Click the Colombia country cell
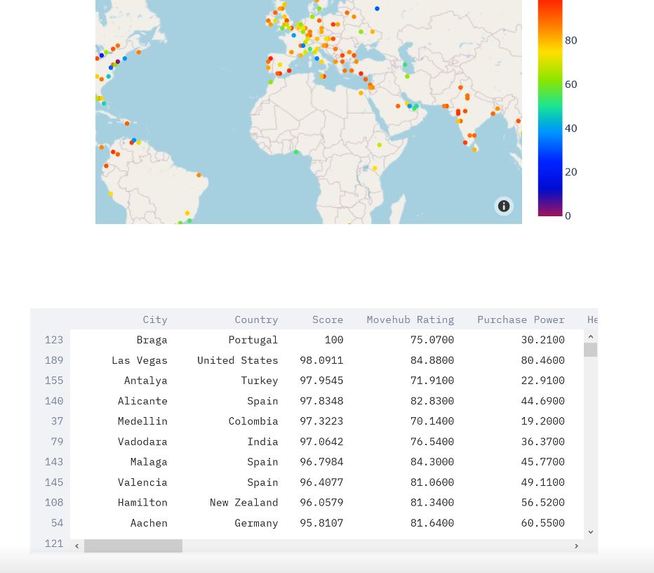 point(253,421)
